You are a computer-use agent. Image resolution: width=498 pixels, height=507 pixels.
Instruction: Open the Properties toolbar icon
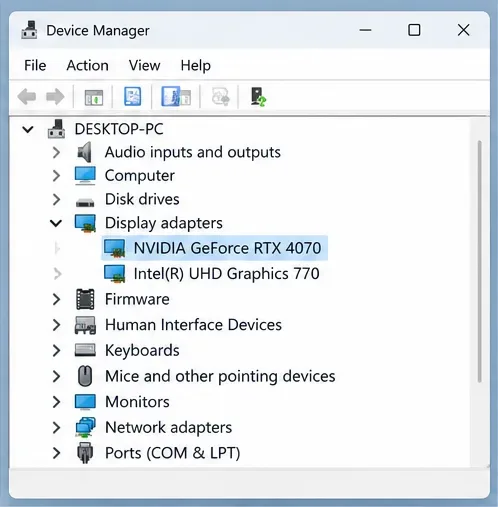(132, 97)
